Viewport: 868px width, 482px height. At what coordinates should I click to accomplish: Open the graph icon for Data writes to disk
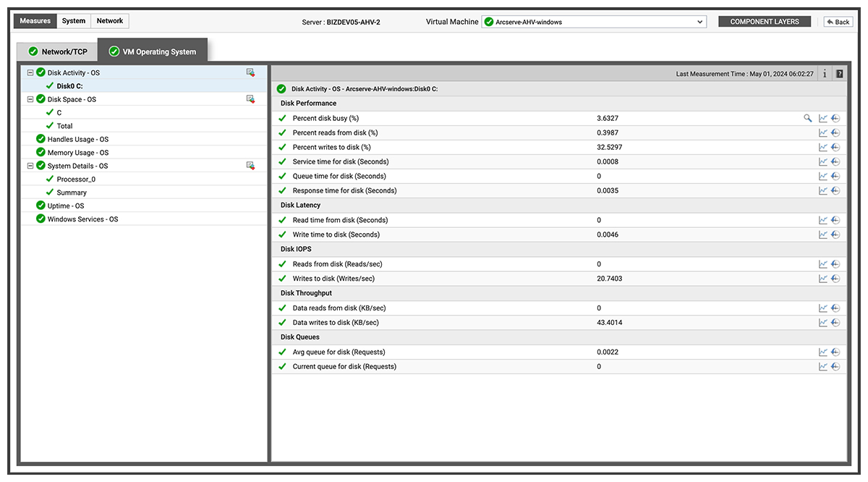point(823,322)
